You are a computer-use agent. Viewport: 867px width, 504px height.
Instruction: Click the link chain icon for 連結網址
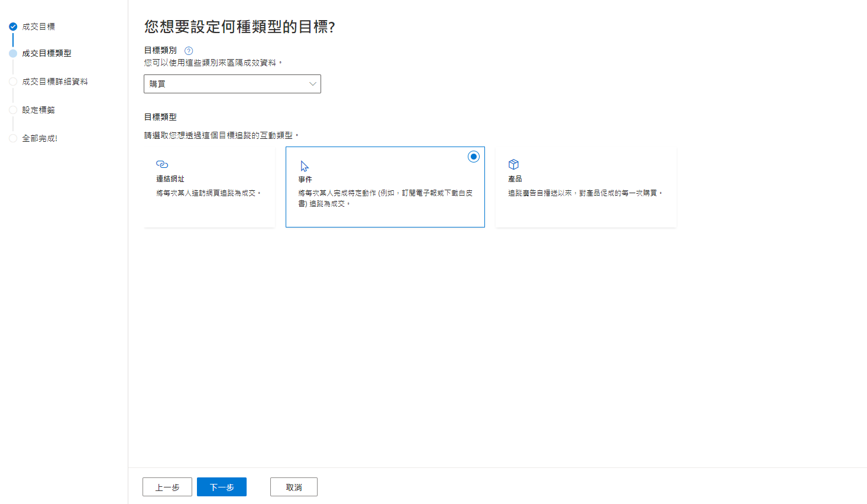pyautogui.click(x=162, y=164)
